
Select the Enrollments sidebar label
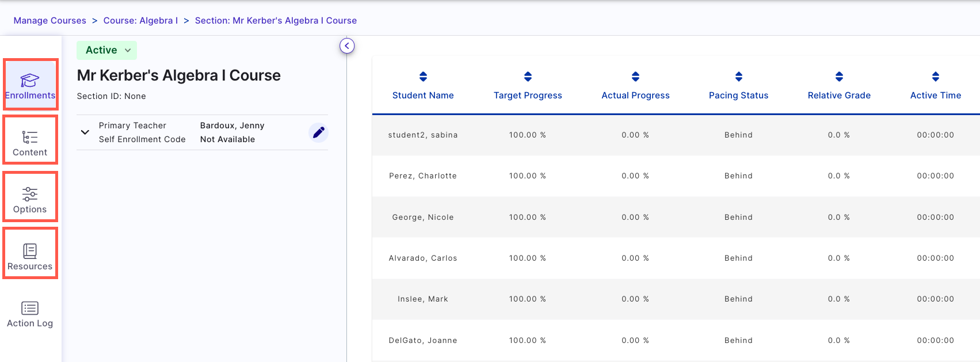30,96
